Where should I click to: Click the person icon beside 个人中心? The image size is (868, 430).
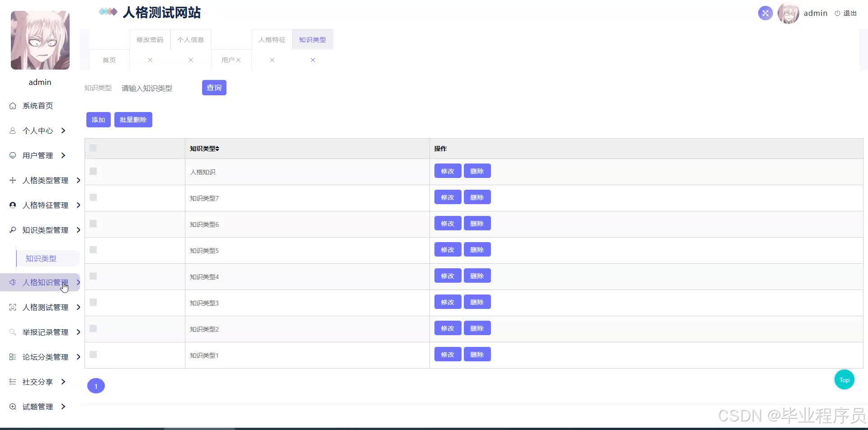(13, 131)
